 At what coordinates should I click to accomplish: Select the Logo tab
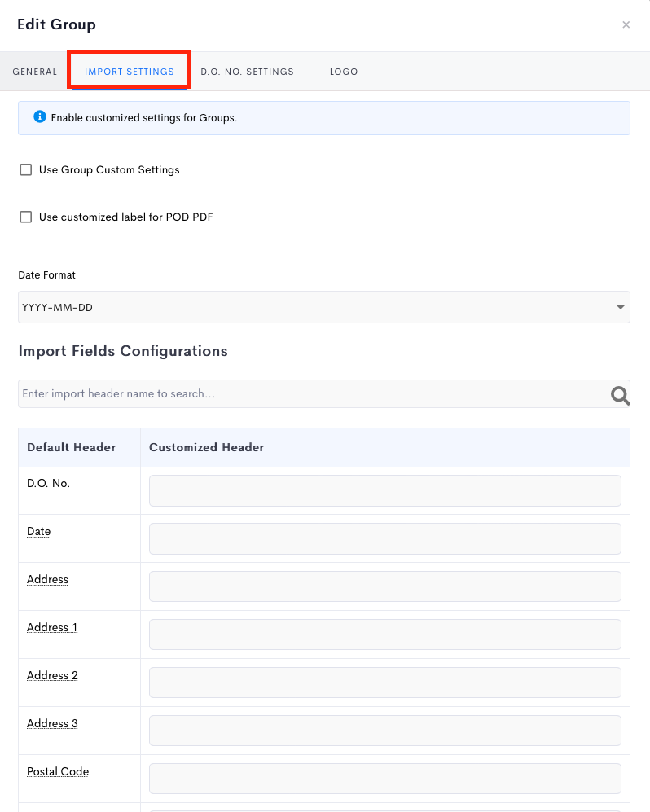(344, 72)
